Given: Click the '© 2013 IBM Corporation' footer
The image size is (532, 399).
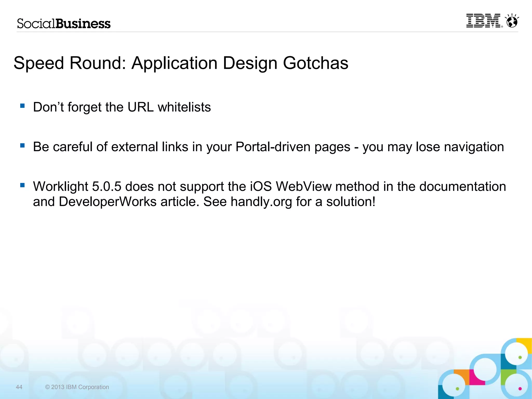Looking at the screenshot, I should pyautogui.click(x=77, y=387).
